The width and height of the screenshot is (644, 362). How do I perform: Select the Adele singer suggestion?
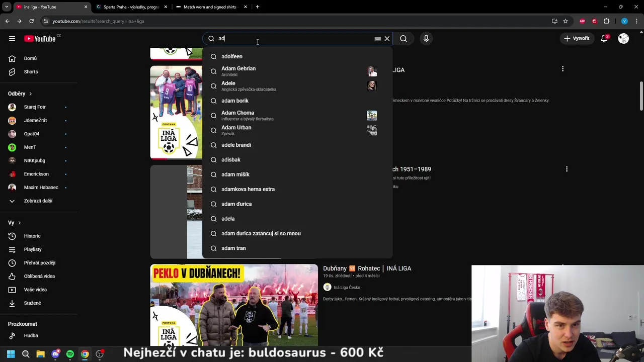pos(297,86)
